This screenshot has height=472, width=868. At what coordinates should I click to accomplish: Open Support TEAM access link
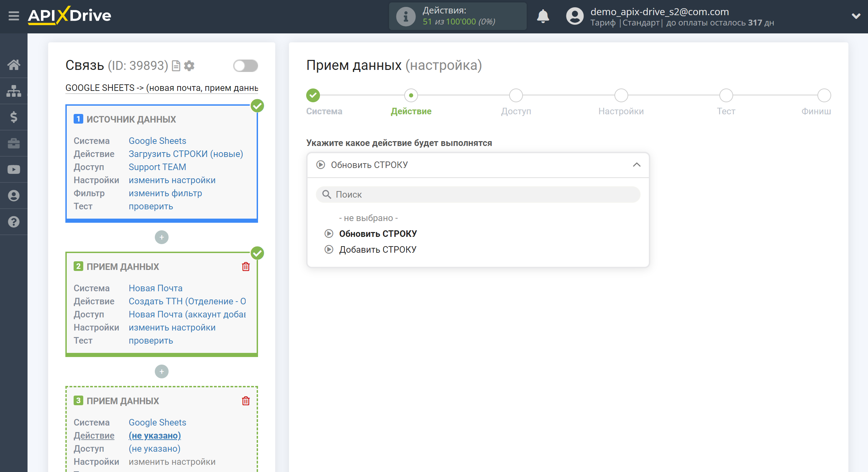[157, 167]
